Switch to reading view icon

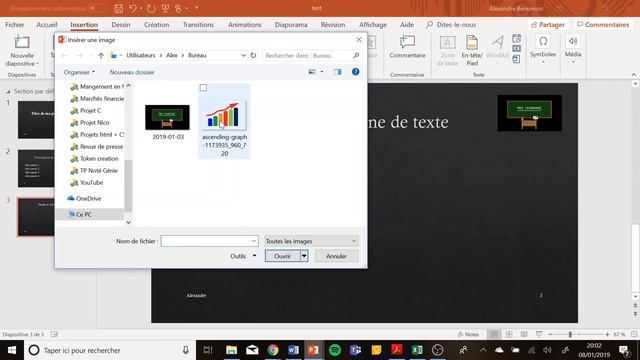(x=524, y=334)
